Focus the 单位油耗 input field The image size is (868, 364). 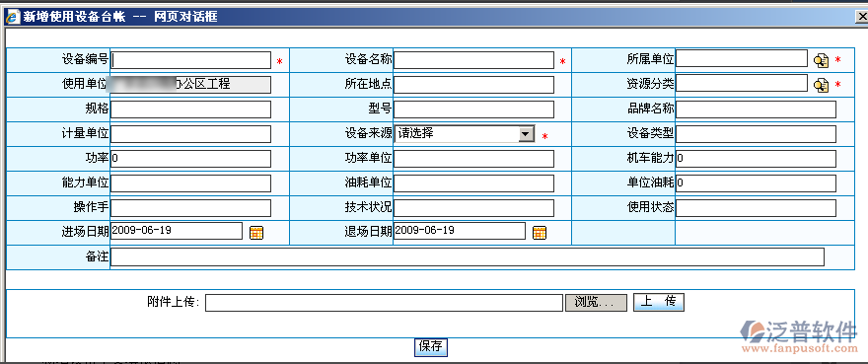tap(757, 182)
